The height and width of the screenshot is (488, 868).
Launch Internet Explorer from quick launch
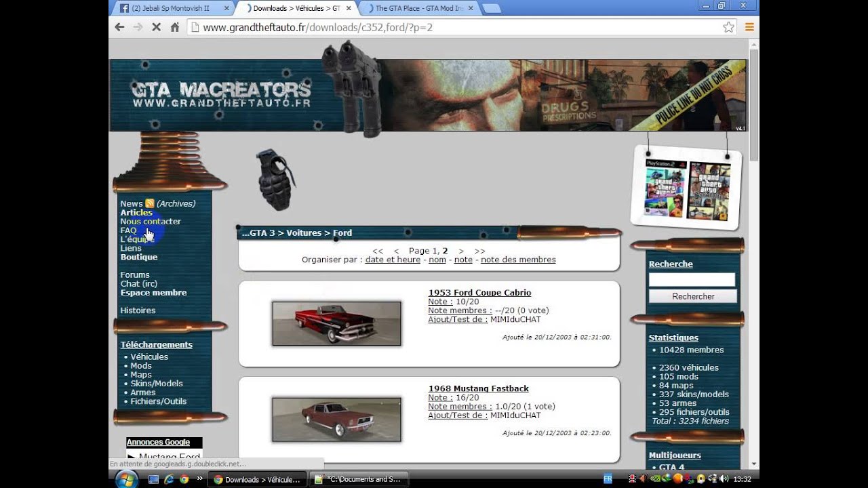[169, 479]
